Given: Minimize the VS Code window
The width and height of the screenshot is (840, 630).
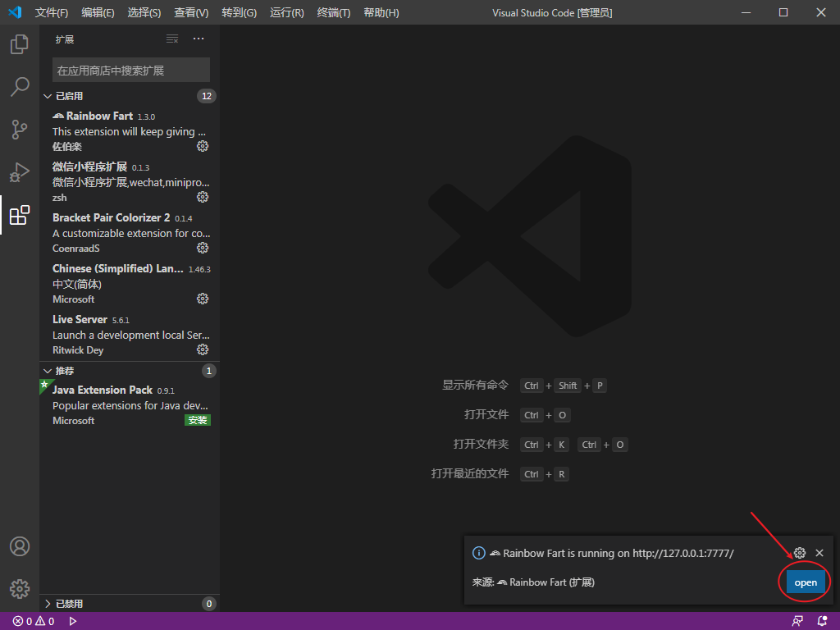Looking at the screenshot, I should 746,12.
